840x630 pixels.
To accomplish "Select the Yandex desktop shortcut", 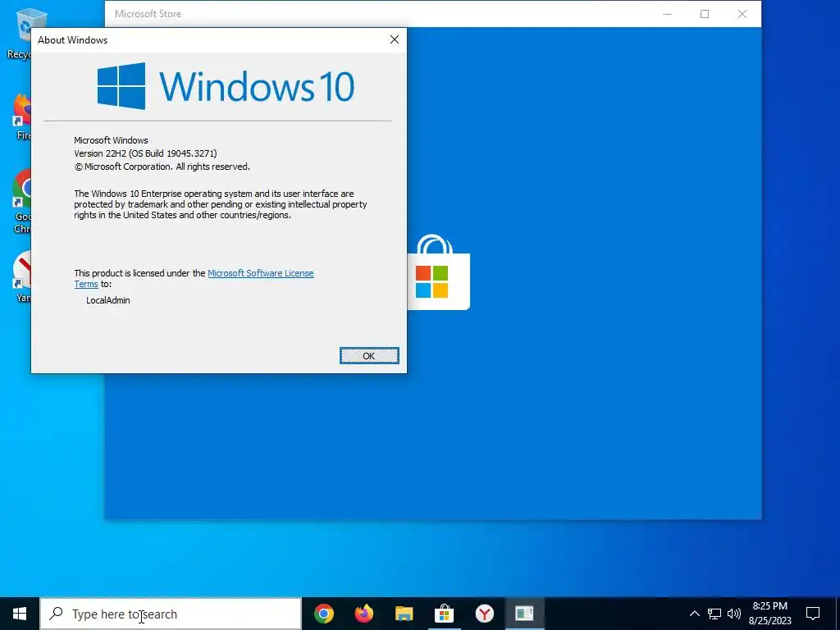I will (x=22, y=276).
